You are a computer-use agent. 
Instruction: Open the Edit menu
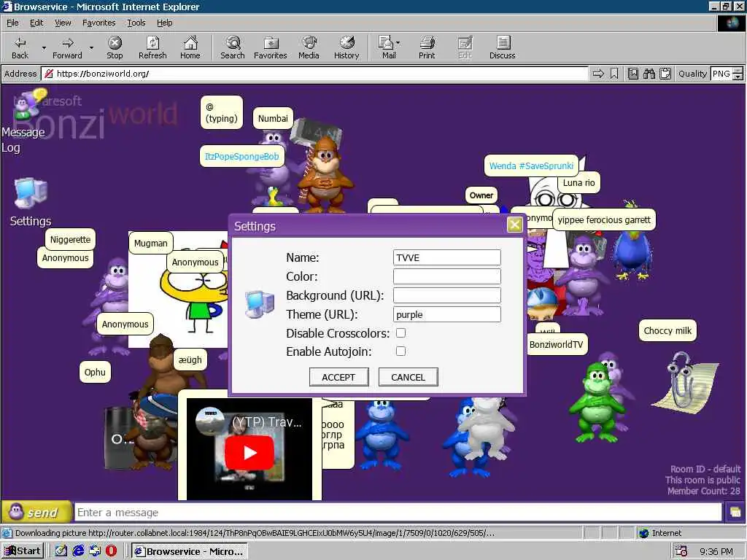pyautogui.click(x=36, y=23)
